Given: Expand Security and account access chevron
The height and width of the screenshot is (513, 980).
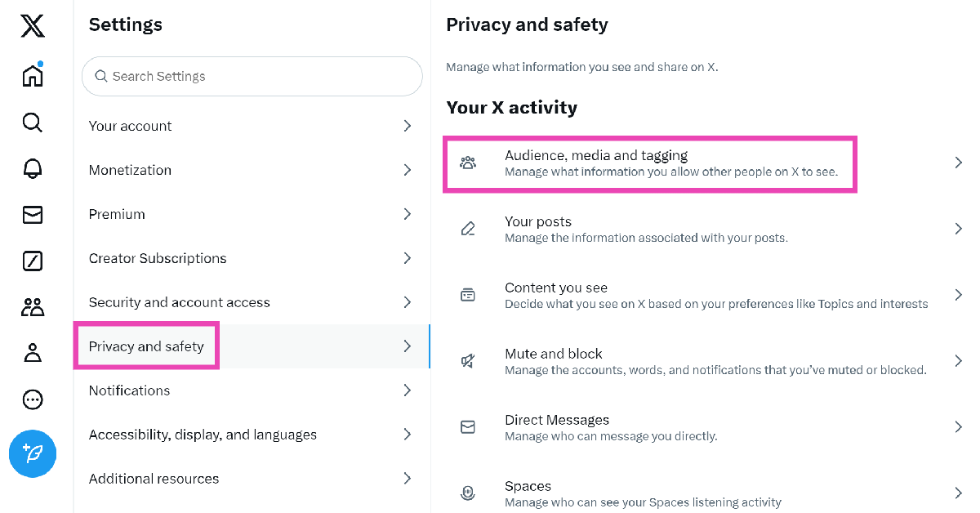Looking at the screenshot, I should tap(407, 302).
